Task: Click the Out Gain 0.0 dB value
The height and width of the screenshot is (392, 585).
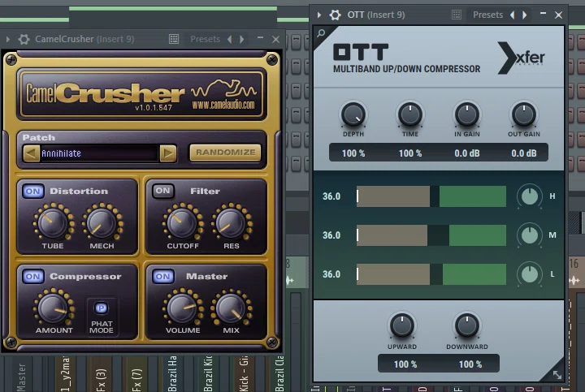Action: pos(524,153)
